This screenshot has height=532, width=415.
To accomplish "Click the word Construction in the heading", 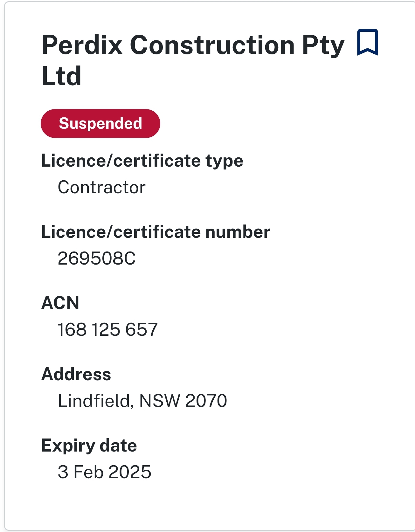I will pyautogui.click(x=212, y=45).
